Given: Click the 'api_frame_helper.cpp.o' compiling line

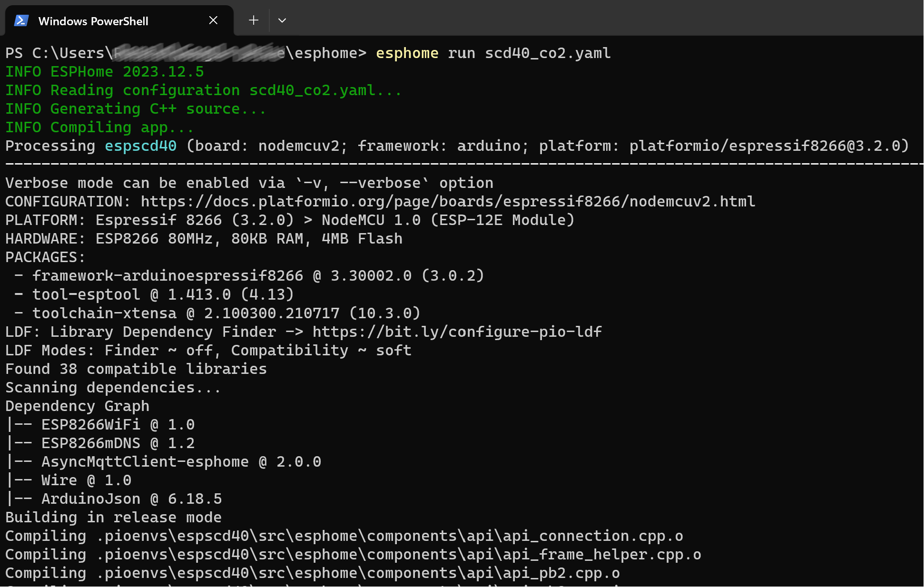Looking at the screenshot, I should pos(353,555).
